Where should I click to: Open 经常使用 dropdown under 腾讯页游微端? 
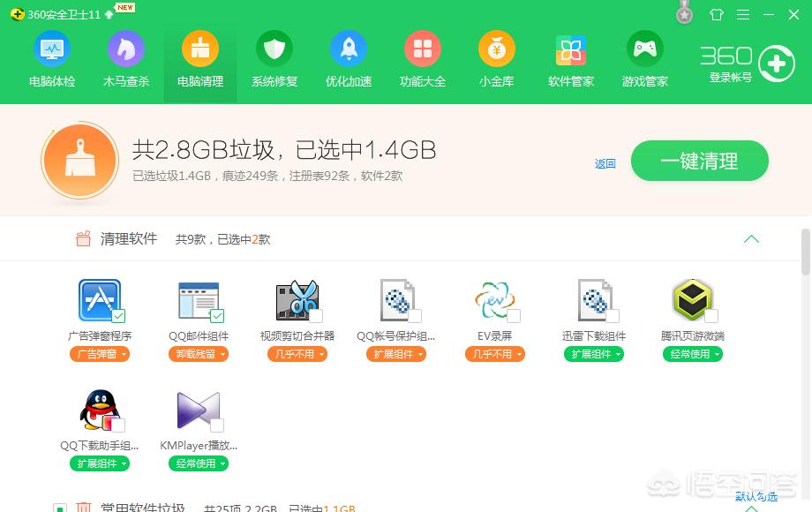693,354
